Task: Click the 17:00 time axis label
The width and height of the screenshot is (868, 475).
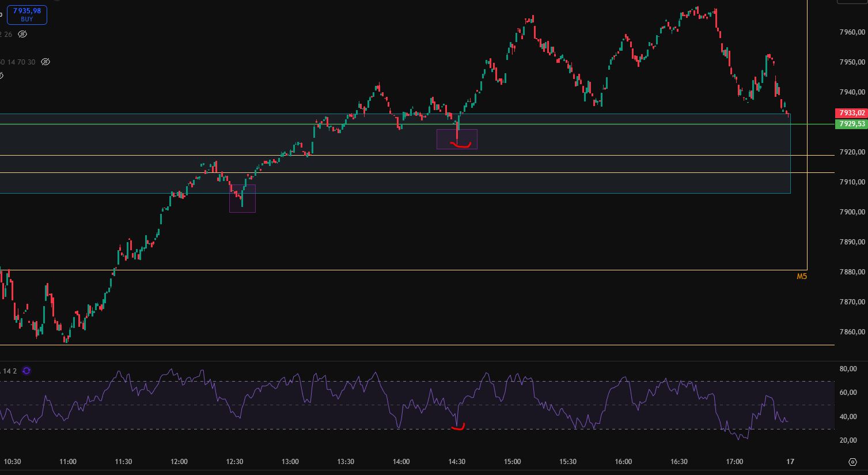Action: point(734,462)
